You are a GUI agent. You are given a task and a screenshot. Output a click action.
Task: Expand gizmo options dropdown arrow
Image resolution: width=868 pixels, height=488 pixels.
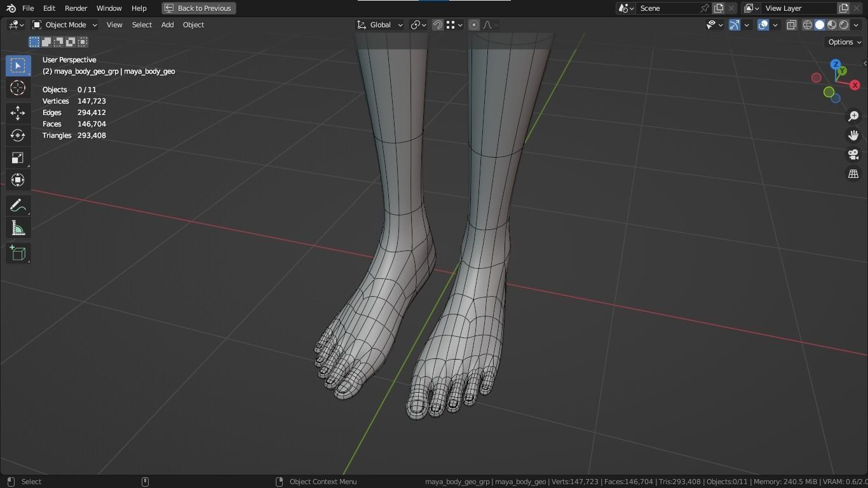747,25
